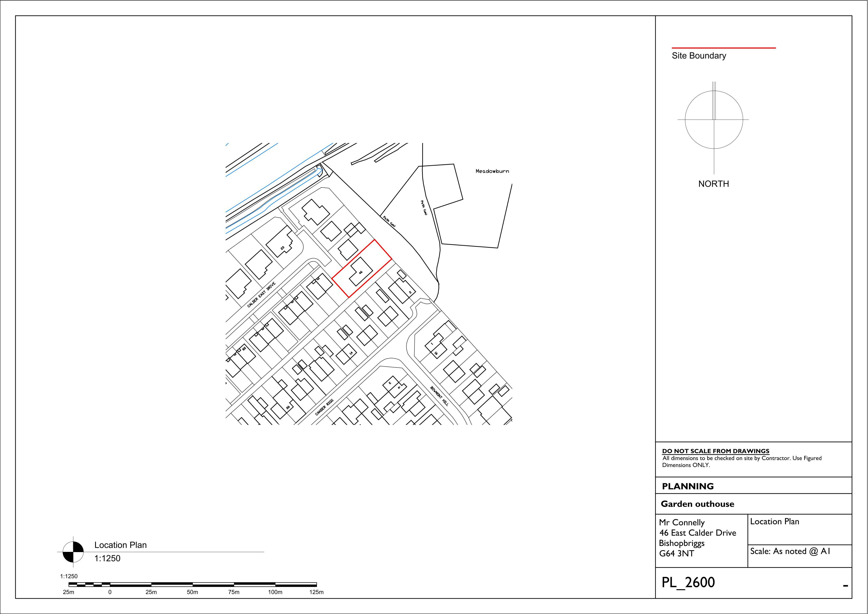Click the 'CALDER EAST DRIVE' street label
The width and height of the screenshot is (868, 614).
(x=261, y=295)
